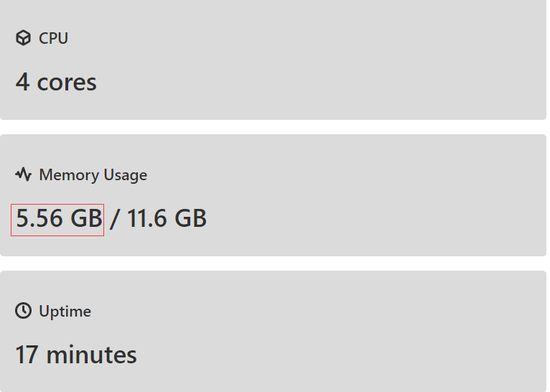
Task: Click the word "cores" in CPU card
Action: 67,83
